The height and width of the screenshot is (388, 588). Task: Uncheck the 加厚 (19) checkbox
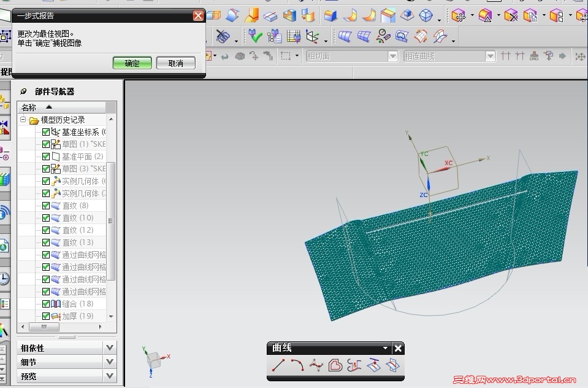pos(46,316)
